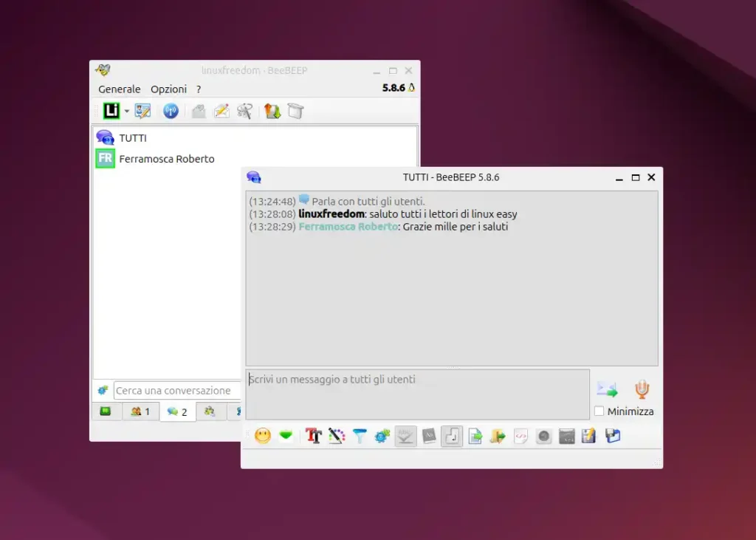The width and height of the screenshot is (756, 540).
Task: Click the microphone voice message icon
Action: (x=642, y=389)
